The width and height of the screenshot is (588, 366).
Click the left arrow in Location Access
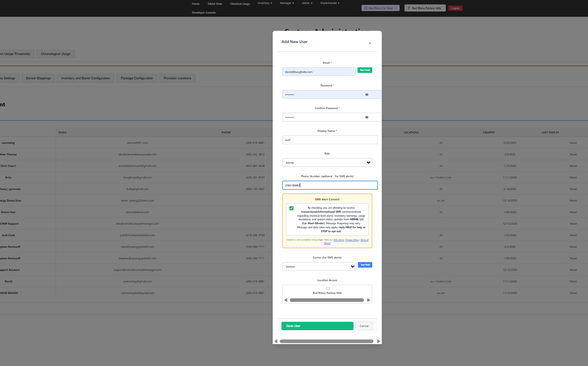coord(286,299)
